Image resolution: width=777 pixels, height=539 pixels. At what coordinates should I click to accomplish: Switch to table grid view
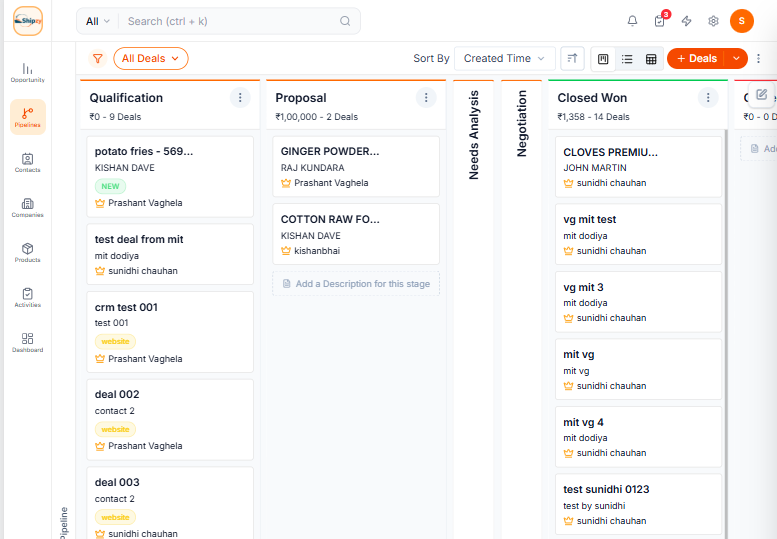click(651, 59)
